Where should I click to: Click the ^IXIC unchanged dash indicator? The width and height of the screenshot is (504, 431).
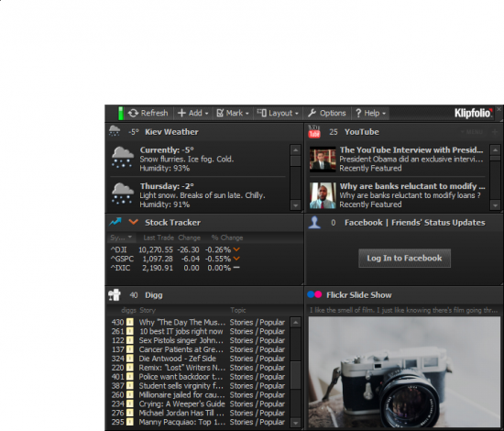(x=236, y=267)
